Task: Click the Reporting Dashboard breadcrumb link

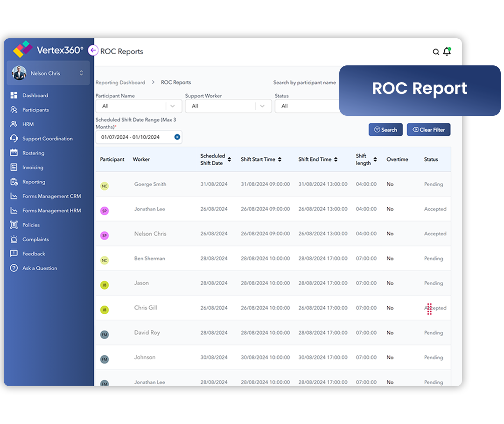Action: [120, 82]
